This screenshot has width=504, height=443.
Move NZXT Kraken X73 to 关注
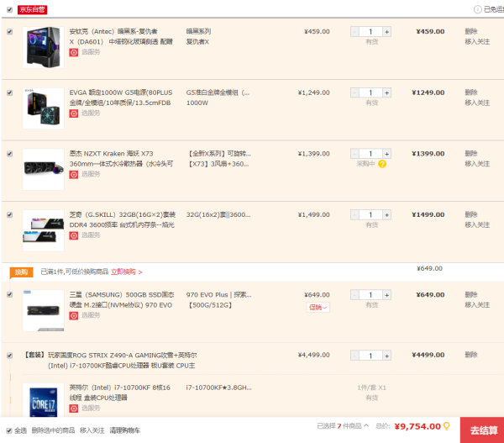pos(477,164)
